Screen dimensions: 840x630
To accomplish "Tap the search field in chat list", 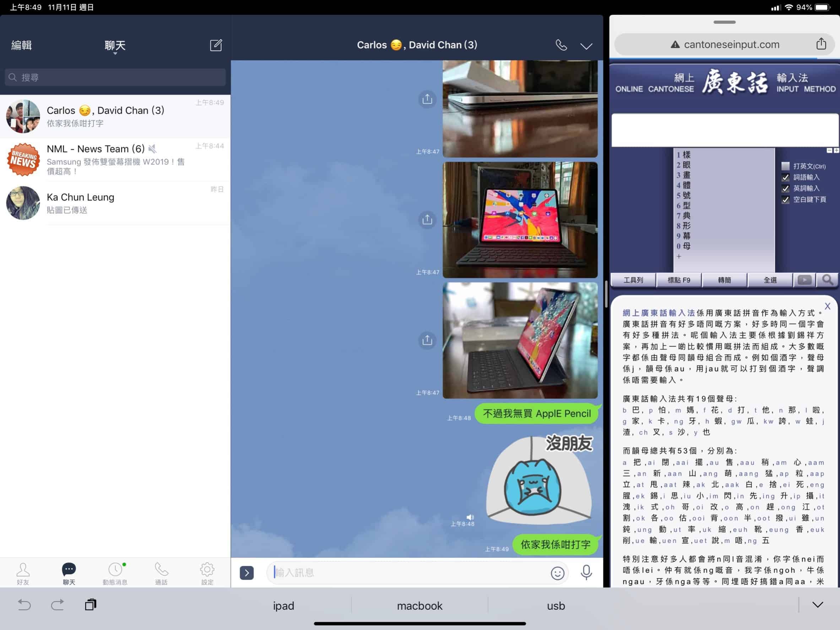I will click(x=115, y=77).
